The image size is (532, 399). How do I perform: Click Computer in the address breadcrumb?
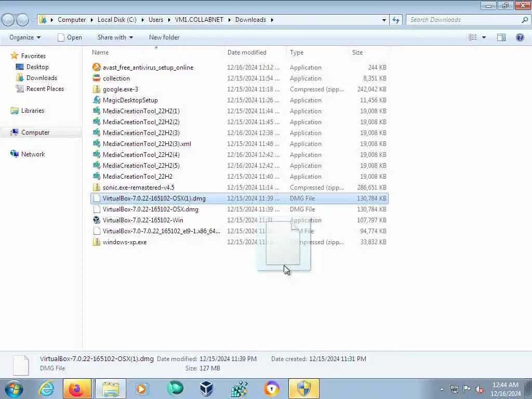pos(72,20)
